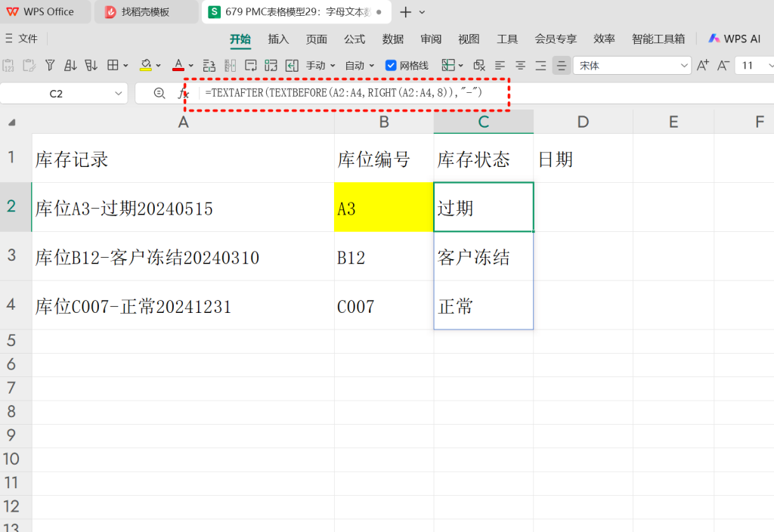
Task: Select yellow cell containing A3
Action: [x=383, y=207]
